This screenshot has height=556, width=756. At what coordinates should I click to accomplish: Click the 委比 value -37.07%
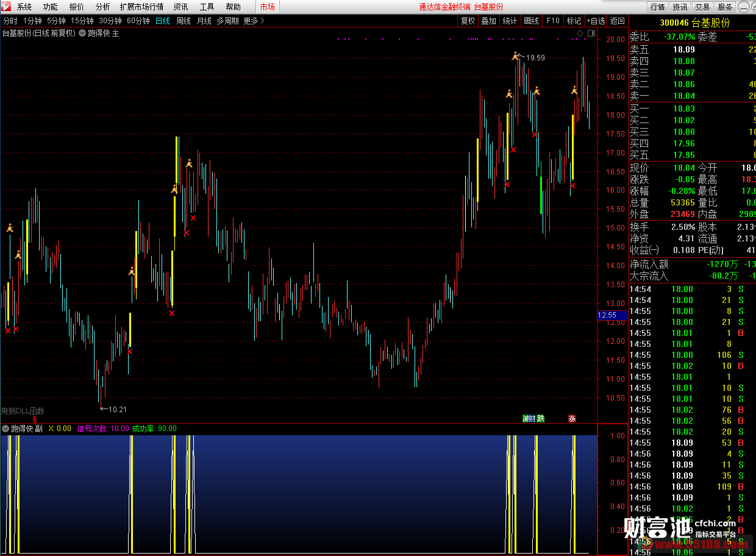679,37
